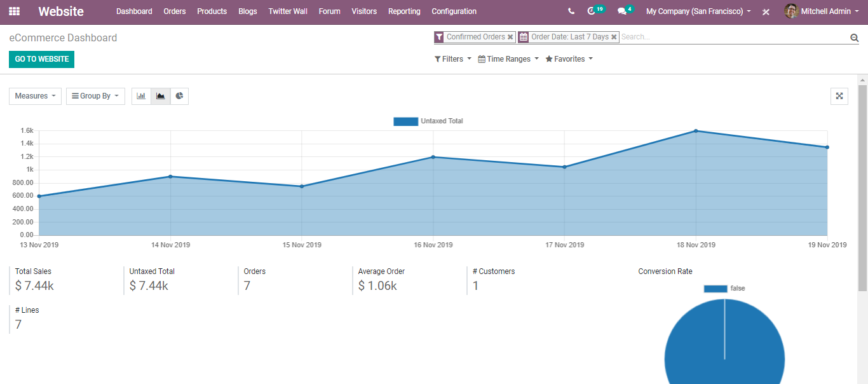Expand the Favorites menu

pos(569,59)
